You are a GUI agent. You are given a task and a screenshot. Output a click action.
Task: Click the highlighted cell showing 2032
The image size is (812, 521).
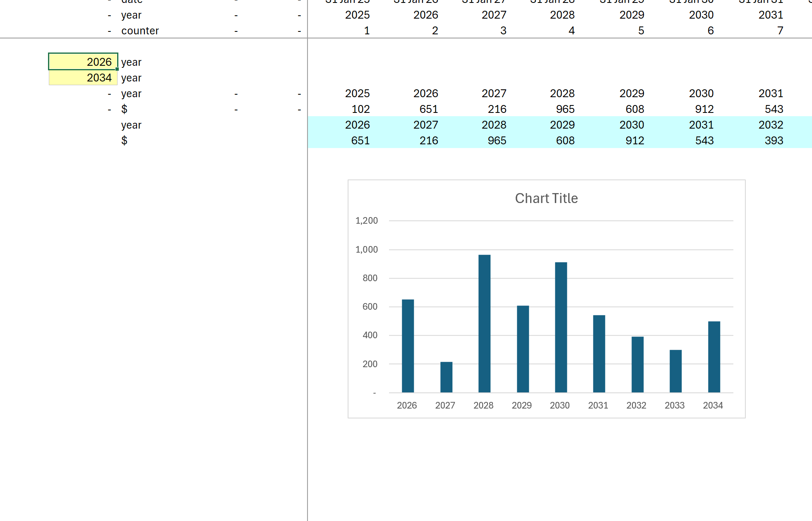pyautogui.click(x=771, y=125)
